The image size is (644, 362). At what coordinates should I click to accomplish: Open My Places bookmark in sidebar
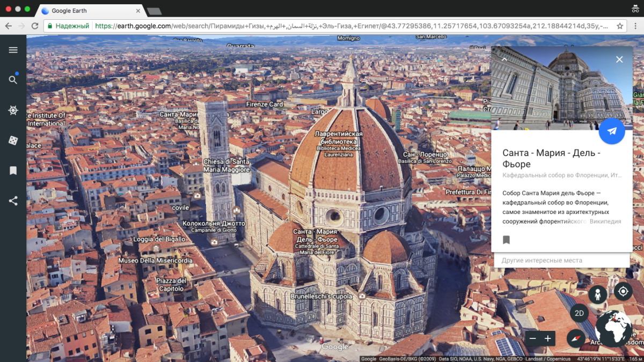(x=13, y=171)
